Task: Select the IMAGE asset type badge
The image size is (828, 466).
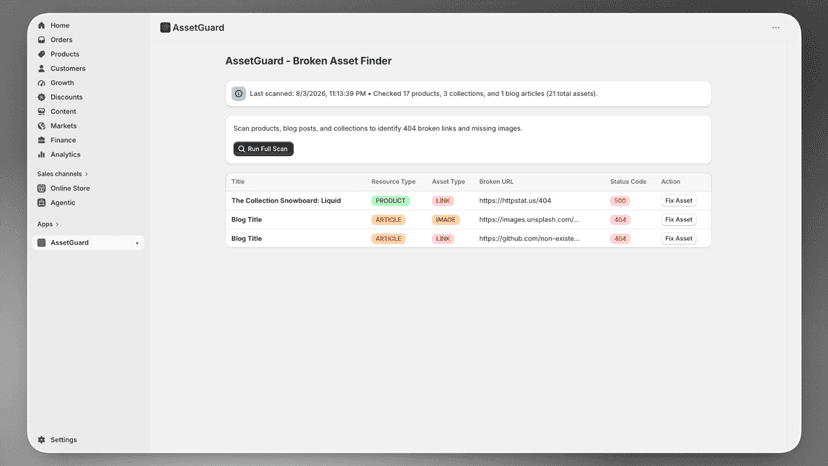Action: (x=446, y=220)
